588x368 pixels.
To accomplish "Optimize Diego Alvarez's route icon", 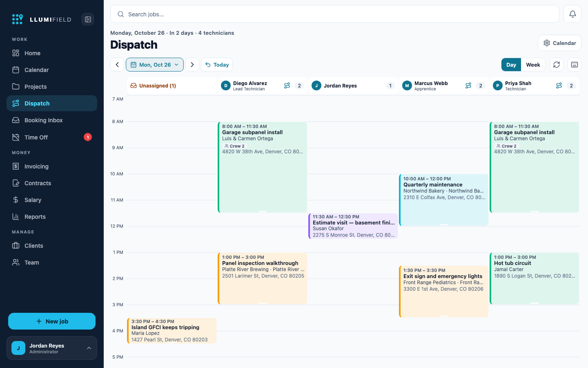I will coord(287,85).
